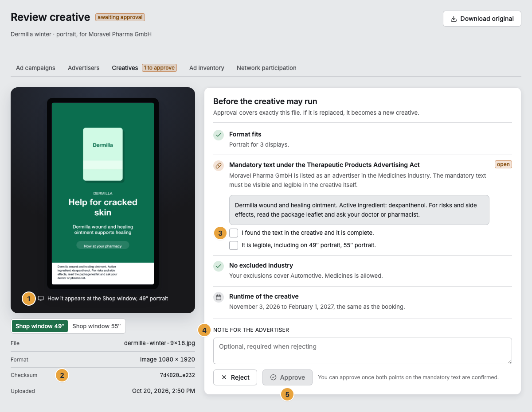The width and height of the screenshot is (532, 412).
Task: Click the Reject button
Action: click(x=235, y=377)
